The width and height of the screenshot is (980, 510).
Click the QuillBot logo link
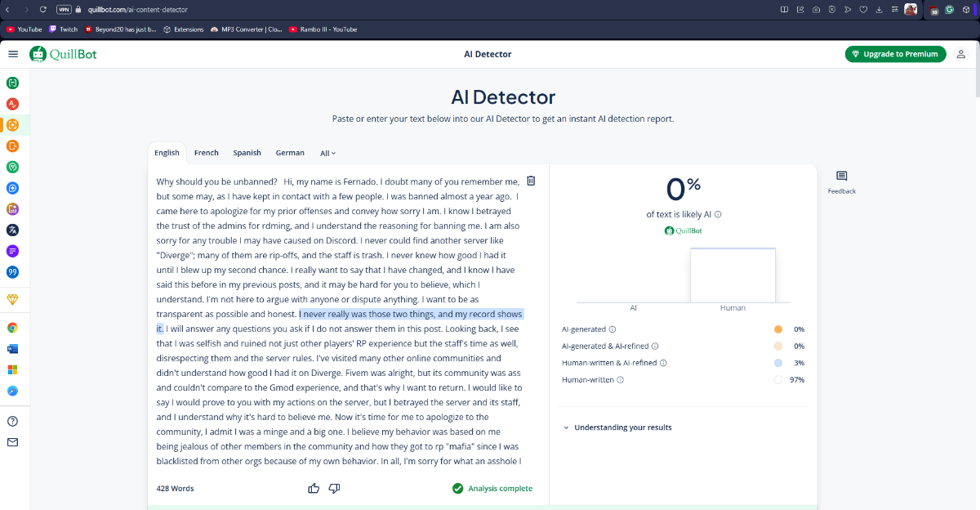point(63,54)
